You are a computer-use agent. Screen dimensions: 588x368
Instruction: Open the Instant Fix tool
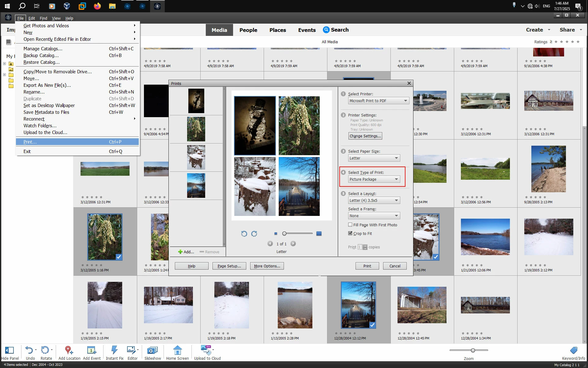[x=115, y=351]
